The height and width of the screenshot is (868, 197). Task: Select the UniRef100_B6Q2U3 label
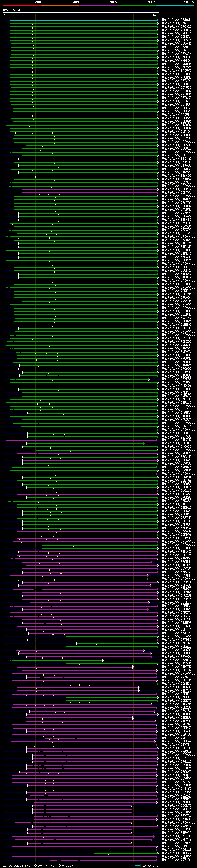point(177,457)
